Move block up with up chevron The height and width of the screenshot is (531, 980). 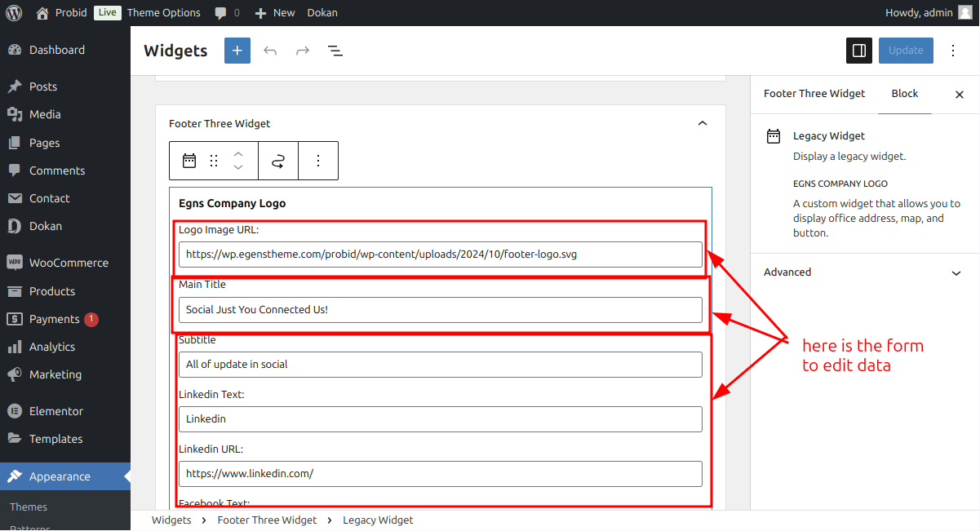(x=238, y=153)
